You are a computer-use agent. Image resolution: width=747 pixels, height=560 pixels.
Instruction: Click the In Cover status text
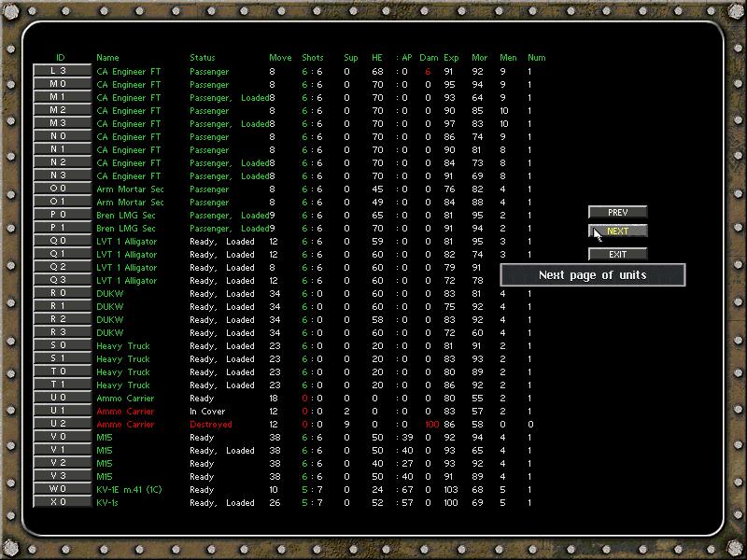[x=207, y=412]
